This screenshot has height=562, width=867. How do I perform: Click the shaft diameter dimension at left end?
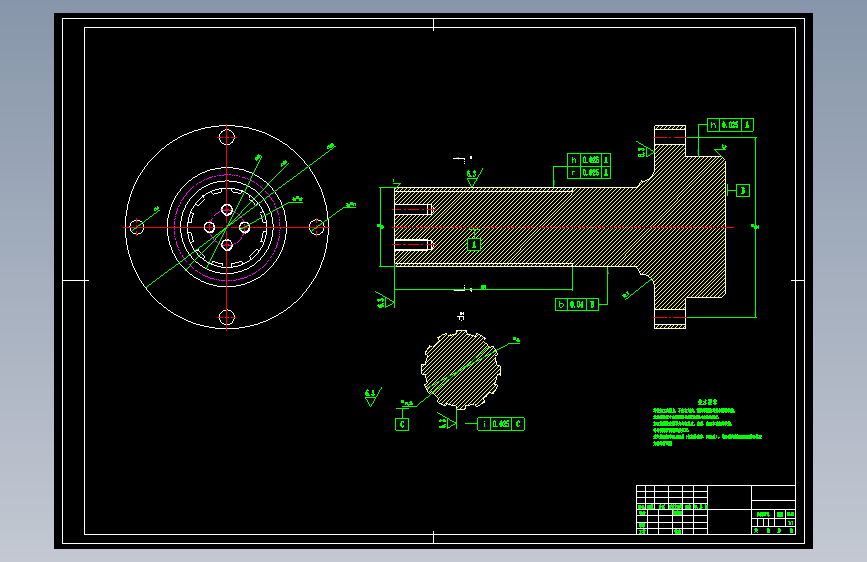point(380,227)
